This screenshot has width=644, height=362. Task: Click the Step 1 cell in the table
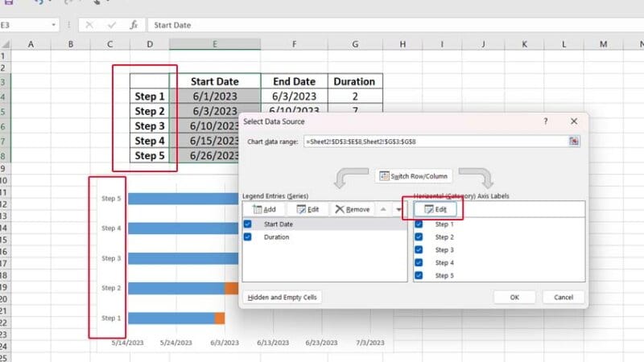150,97
